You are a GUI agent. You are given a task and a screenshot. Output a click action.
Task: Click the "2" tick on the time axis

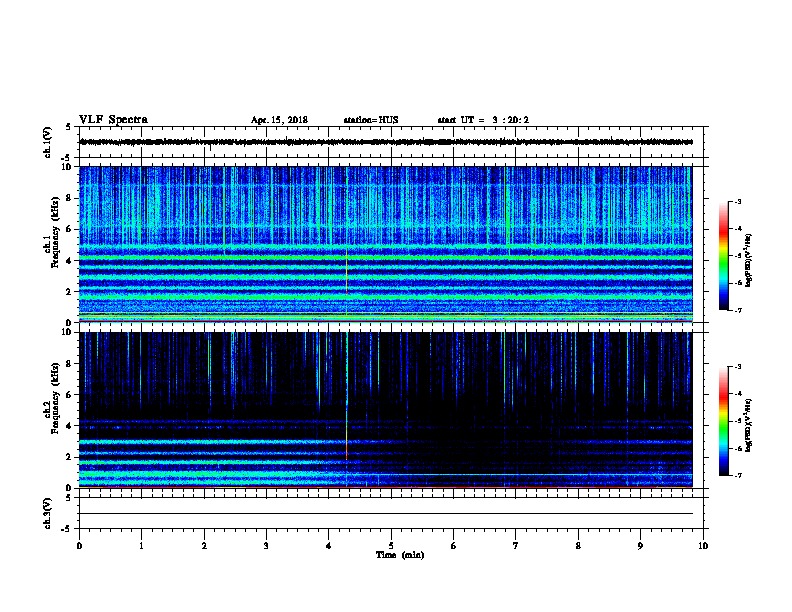click(204, 546)
